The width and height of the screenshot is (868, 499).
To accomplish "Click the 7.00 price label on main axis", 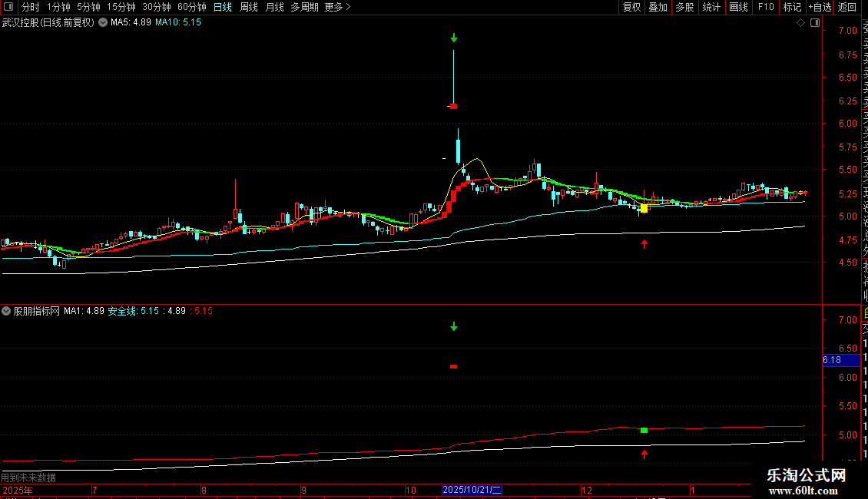I will coord(847,31).
